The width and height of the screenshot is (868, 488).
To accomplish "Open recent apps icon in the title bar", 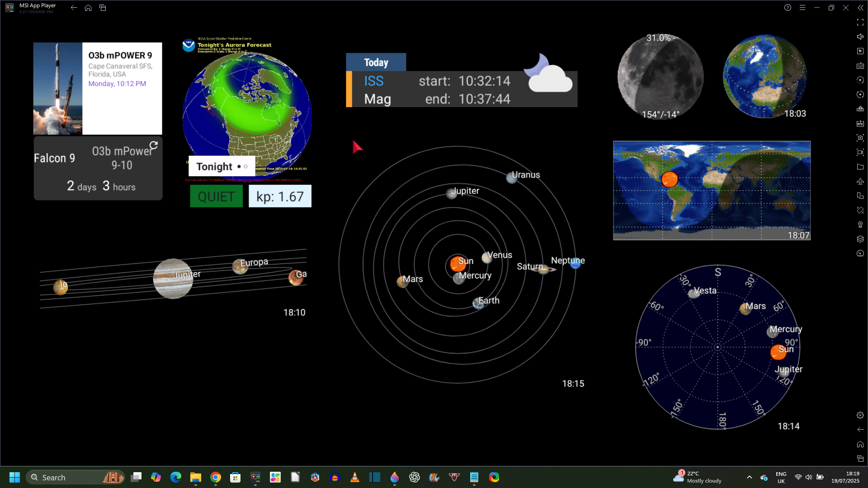I will [103, 8].
